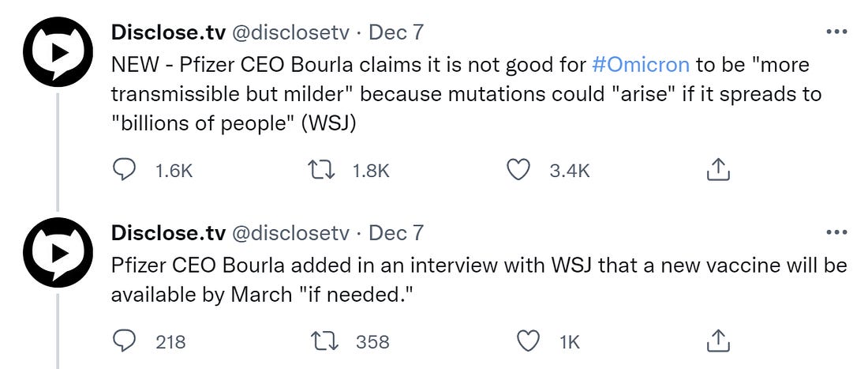Click @disclosetv handle in the second tweet
The height and width of the screenshot is (369, 868).
coord(289,233)
